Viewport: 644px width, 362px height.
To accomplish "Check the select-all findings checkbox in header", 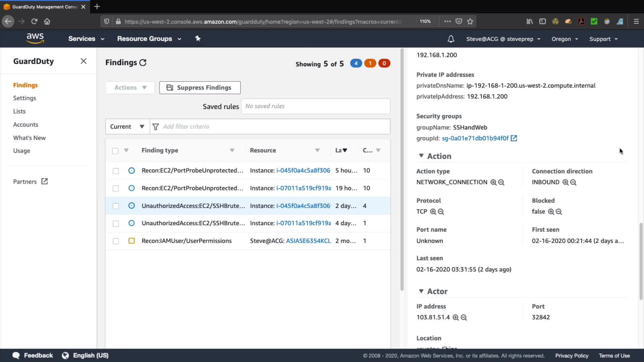I will tap(115, 151).
